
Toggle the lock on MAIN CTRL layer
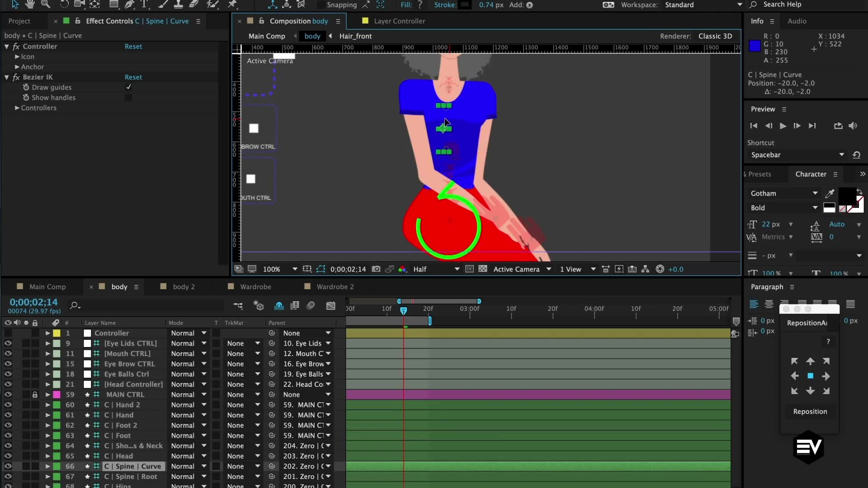(x=35, y=394)
